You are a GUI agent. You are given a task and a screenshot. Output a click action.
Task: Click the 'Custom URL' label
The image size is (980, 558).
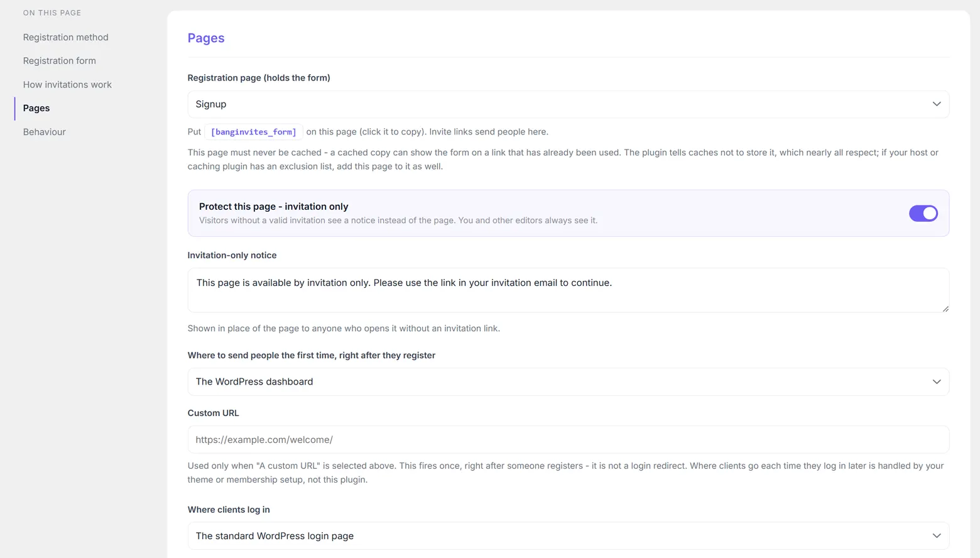click(x=213, y=413)
